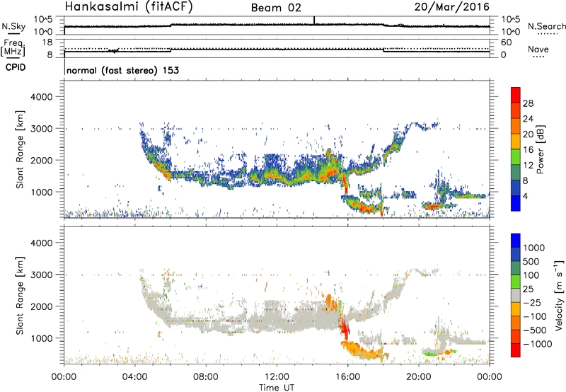Click the 1000 tick on the power panel axis
Image resolution: width=566 pixels, height=392 pixels.
pyautogui.click(x=41, y=192)
